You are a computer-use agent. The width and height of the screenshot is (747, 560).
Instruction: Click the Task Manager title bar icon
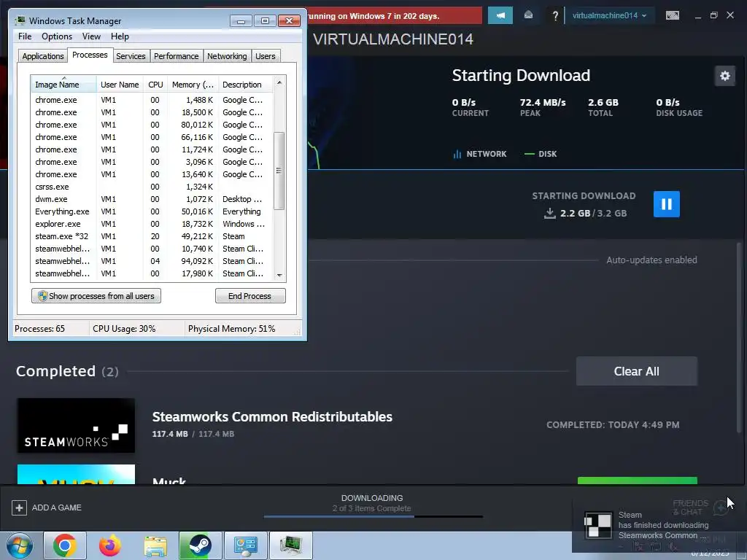coord(20,21)
